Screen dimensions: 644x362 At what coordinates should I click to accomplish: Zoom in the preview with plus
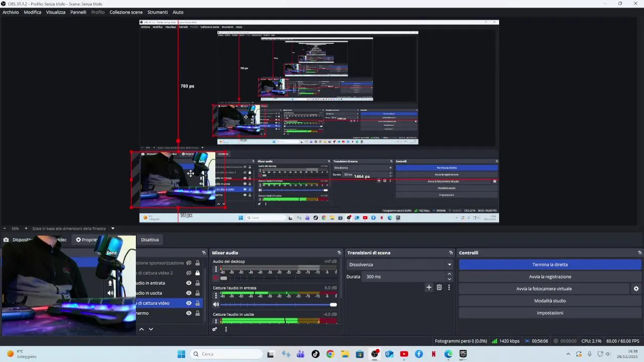[x=26, y=228]
